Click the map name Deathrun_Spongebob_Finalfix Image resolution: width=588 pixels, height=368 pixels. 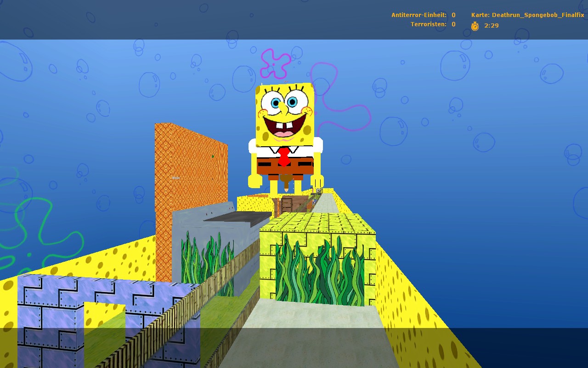(538, 15)
